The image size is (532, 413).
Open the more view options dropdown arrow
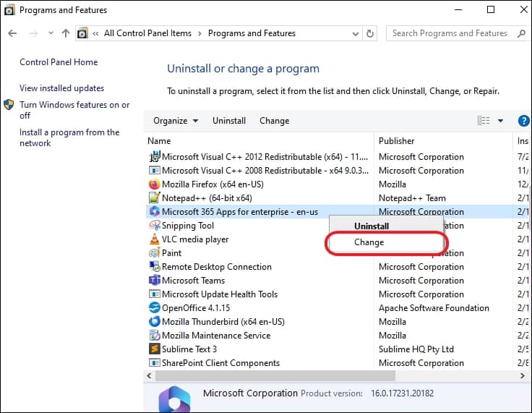(500, 121)
